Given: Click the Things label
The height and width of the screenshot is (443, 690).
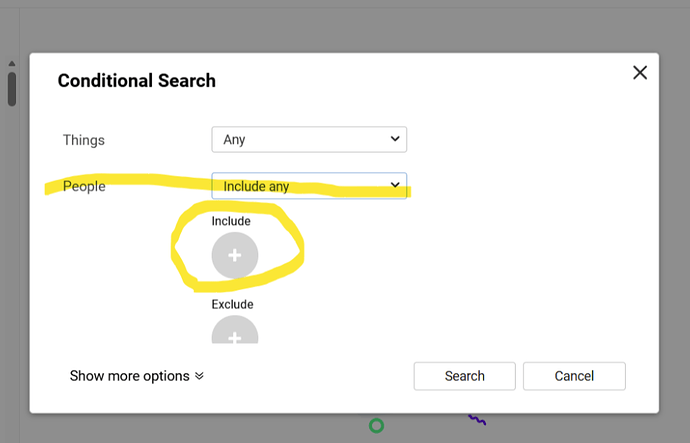Looking at the screenshot, I should coord(84,140).
